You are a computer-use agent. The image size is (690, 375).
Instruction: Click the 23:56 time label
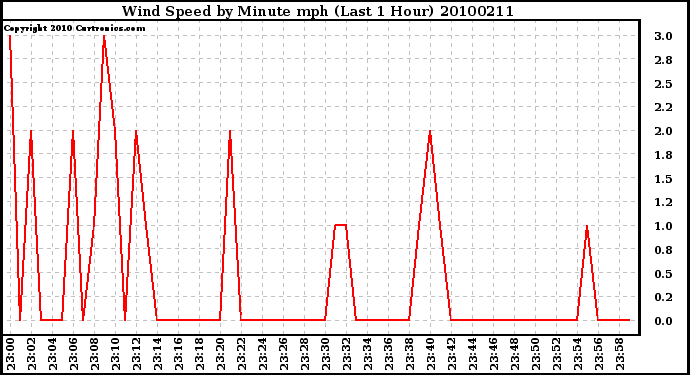click(598, 354)
